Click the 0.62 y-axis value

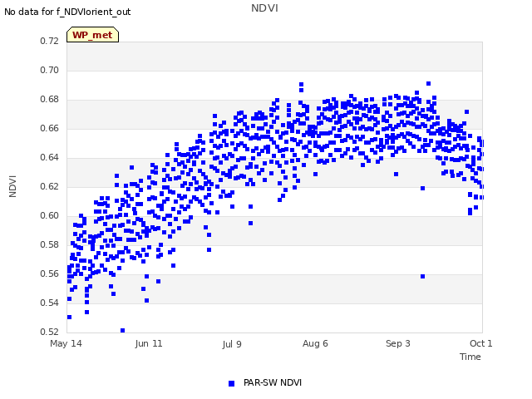click(50, 186)
